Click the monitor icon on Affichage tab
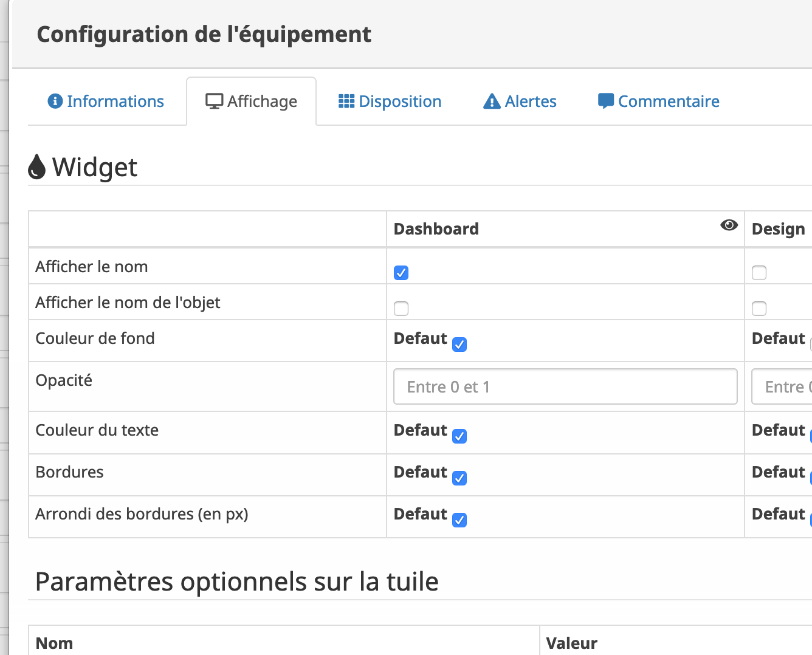The width and height of the screenshot is (812, 655). coord(214,101)
